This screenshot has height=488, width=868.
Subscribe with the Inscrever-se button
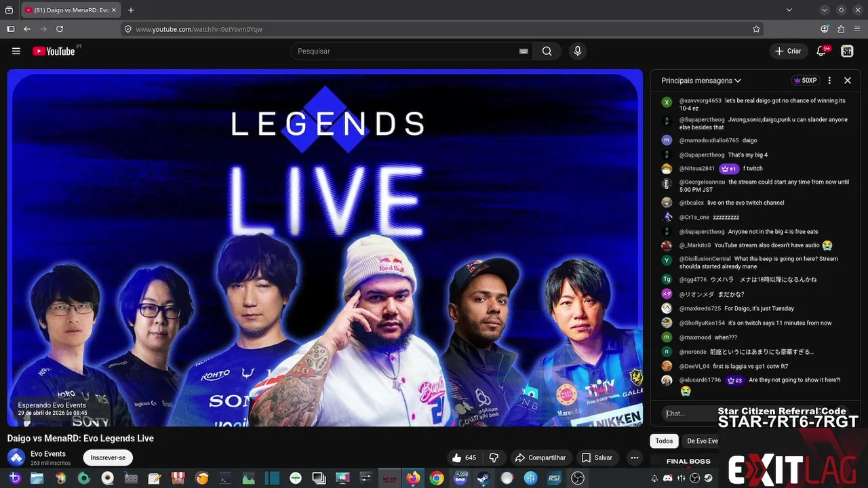[108, 457]
